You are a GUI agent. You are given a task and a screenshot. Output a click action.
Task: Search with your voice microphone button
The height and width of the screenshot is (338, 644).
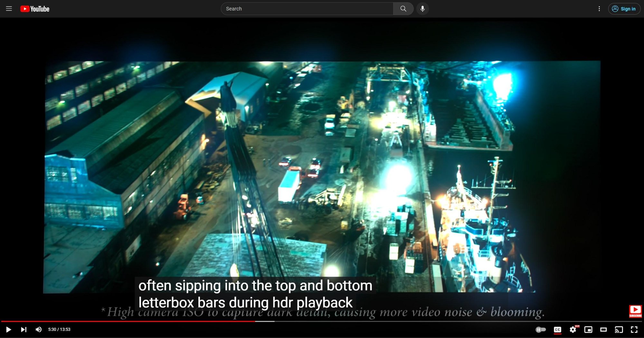pos(422,9)
